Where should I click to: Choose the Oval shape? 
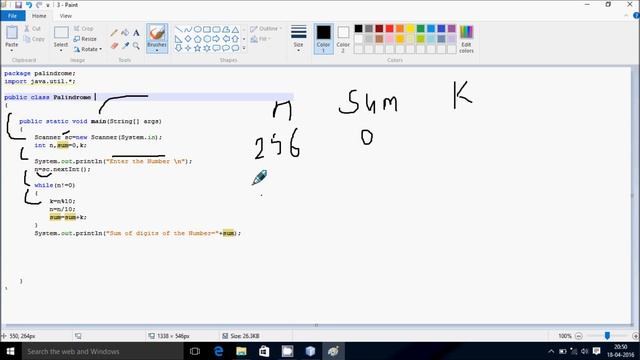pyautogui.click(x=198, y=29)
